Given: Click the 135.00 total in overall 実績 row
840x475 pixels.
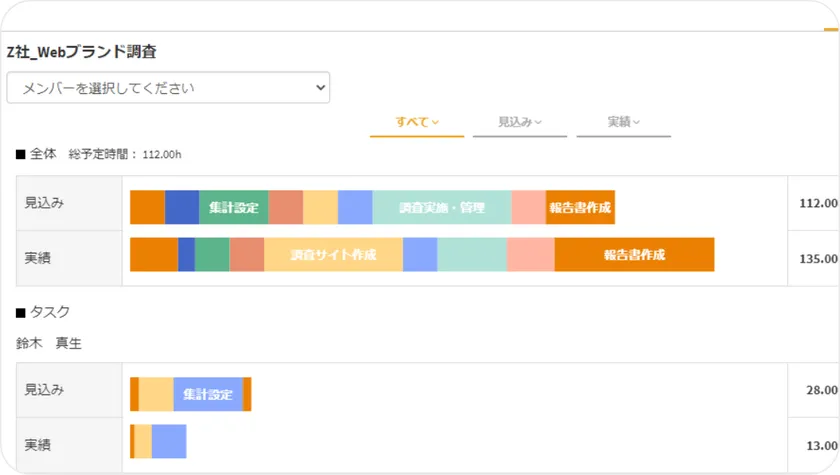Looking at the screenshot, I should (817, 257).
